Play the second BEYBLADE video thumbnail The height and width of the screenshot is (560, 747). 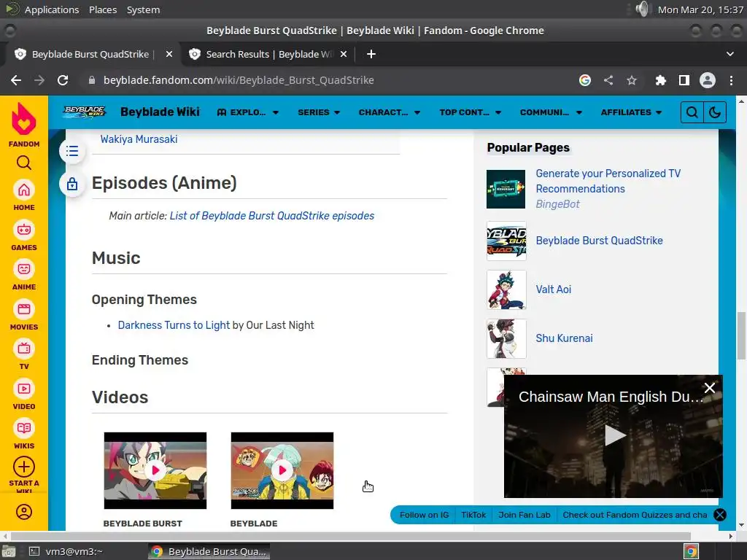(282, 470)
